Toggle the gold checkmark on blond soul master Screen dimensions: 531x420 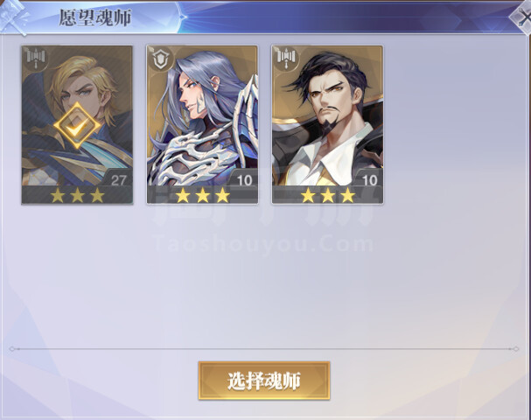(77, 126)
